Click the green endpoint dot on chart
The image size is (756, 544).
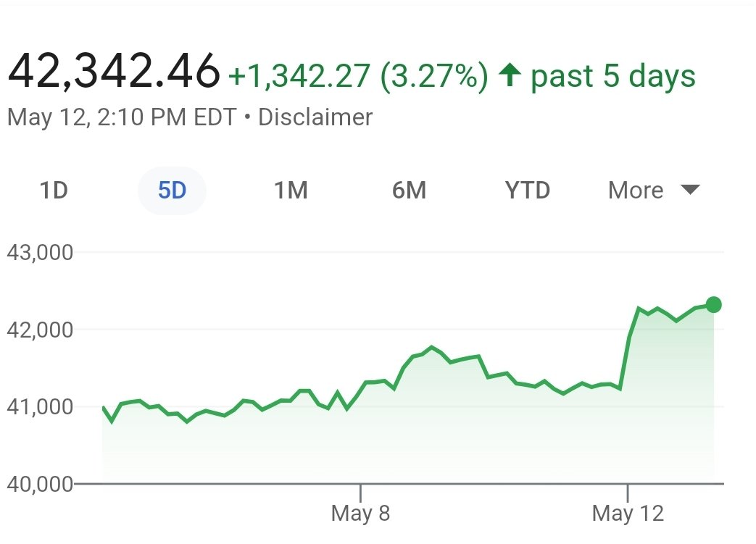pos(713,304)
